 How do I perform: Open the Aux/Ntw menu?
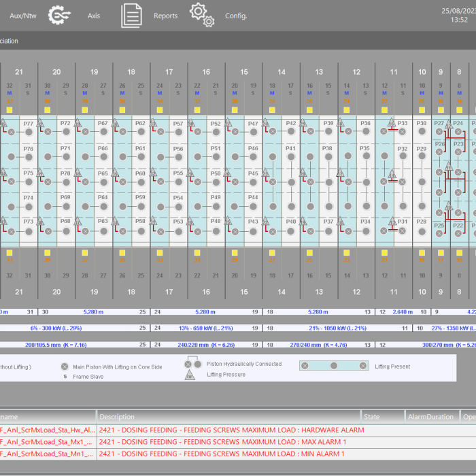(22, 16)
